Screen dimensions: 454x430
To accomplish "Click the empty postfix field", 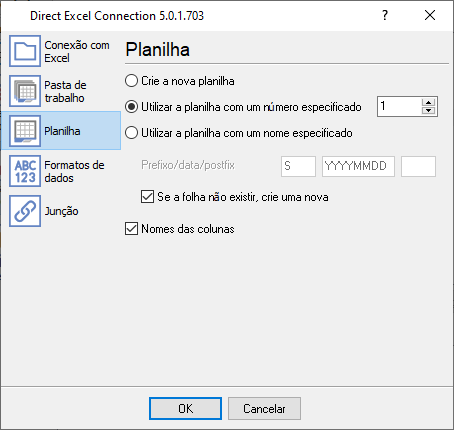I will [418, 166].
